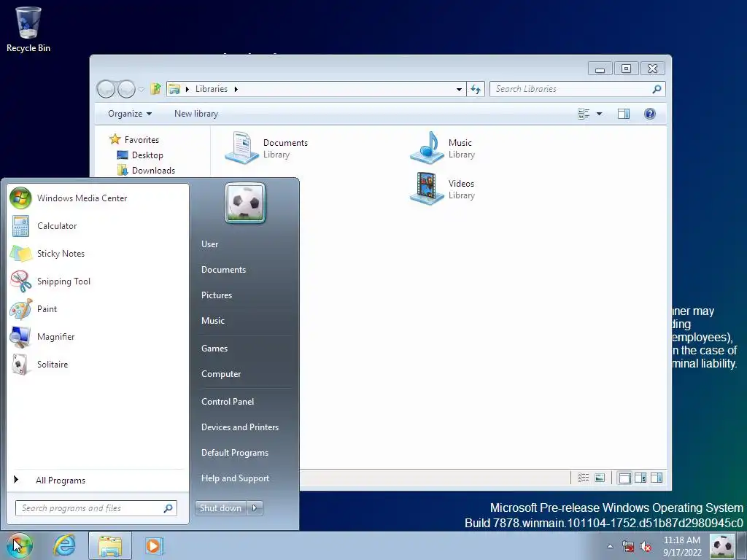The height and width of the screenshot is (560, 747).
Task: Click the Search programs and files box
Action: (x=96, y=508)
